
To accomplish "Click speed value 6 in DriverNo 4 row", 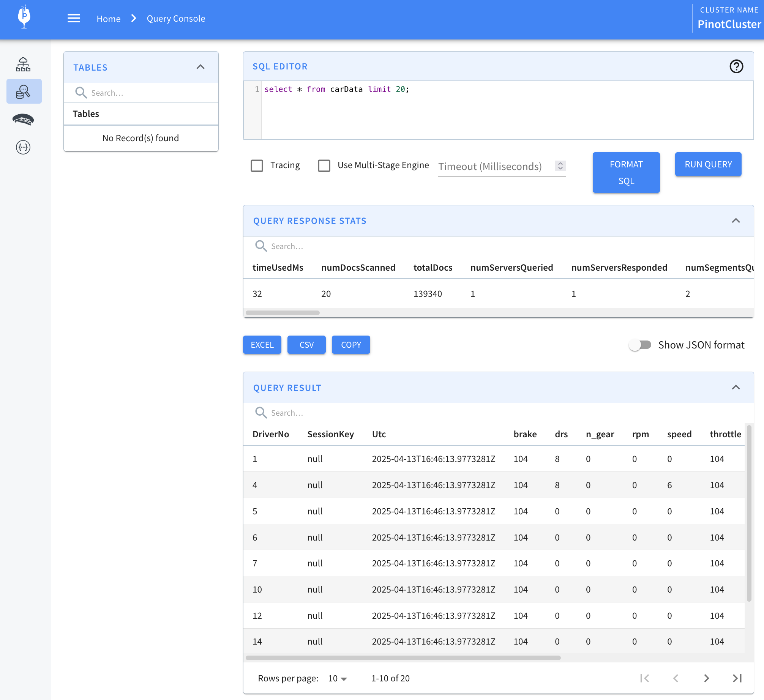I will [669, 485].
